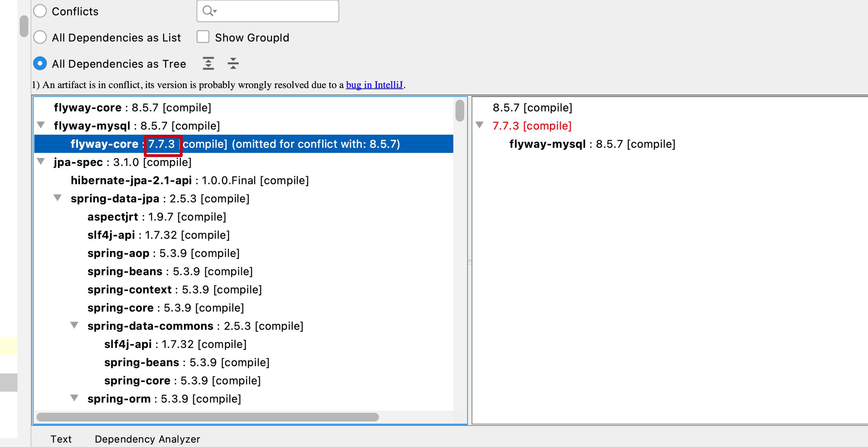Image resolution: width=868 pixels, height=447 pixels.
Task: Enable the All Dependencies as Tree radio button
Action: (39, 63)
